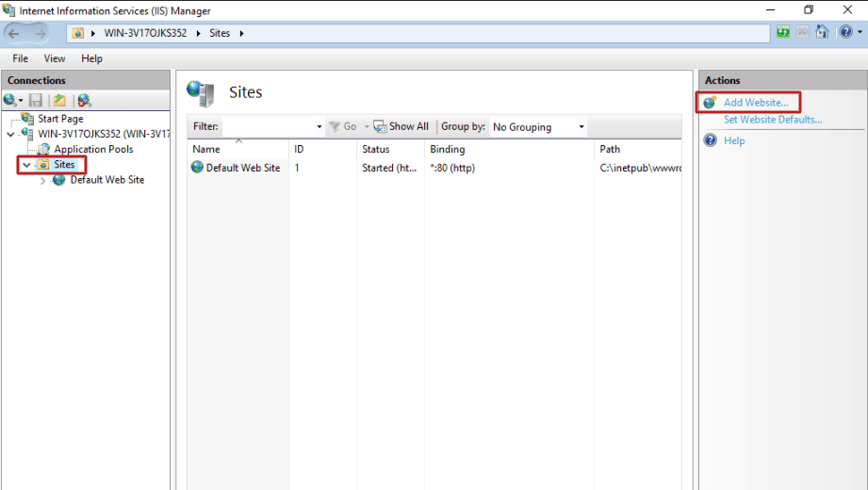The width and height of the screenshot is (868, 490).
Task: Sort by the ID column header
Action: point(322,149)
